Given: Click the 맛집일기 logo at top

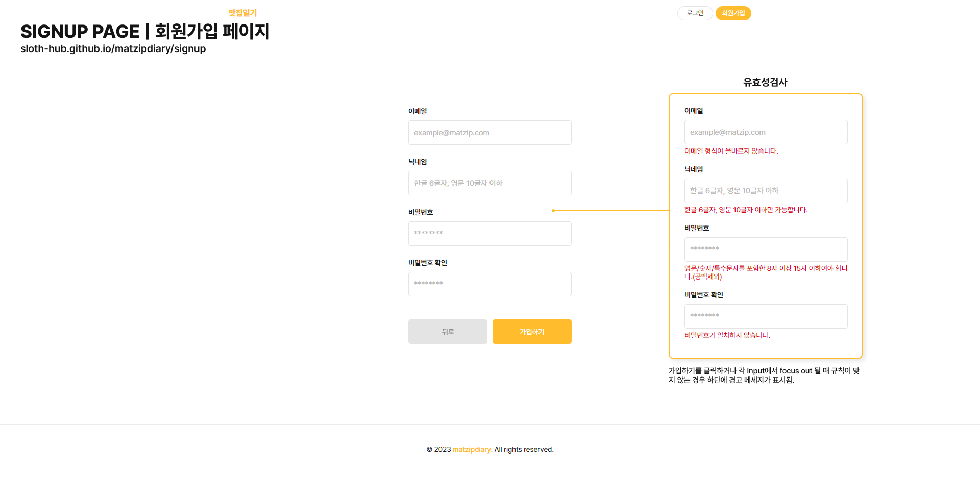Looking at the screenshot, I should pyautogui.click(x=242, y=13).
